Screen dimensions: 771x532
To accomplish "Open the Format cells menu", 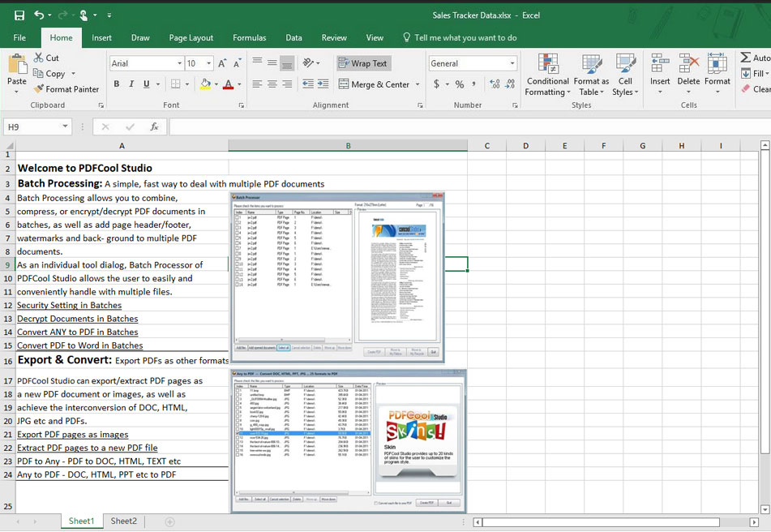I will tap(717, 74).
